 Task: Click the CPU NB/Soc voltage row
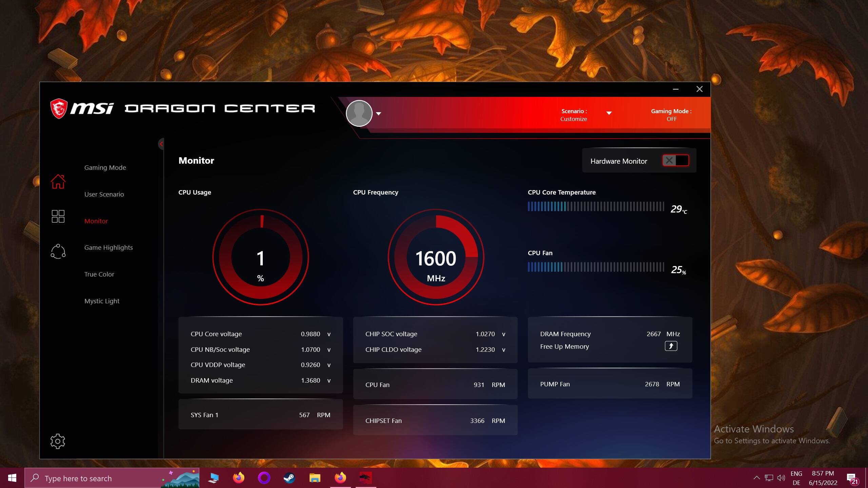(x=260, y=349)
